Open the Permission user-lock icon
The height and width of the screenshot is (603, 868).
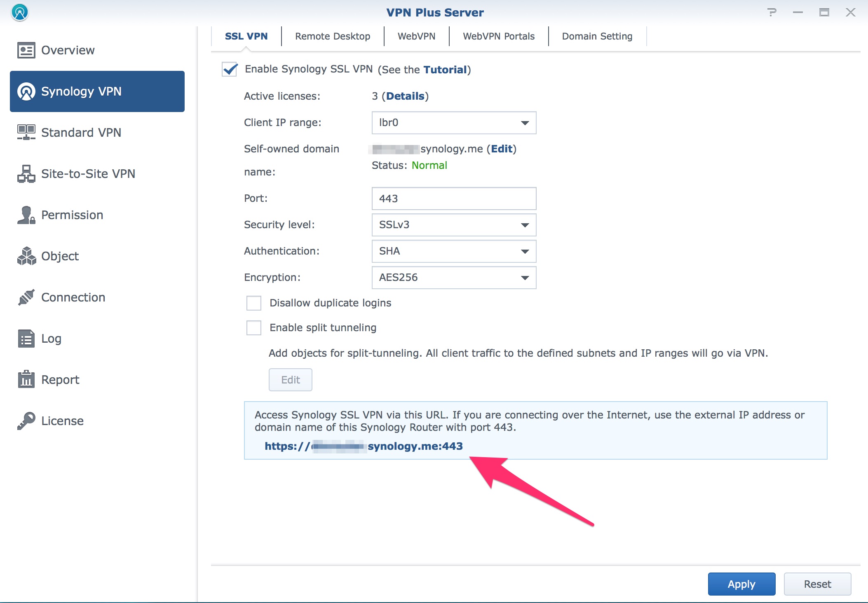point(26,215)
